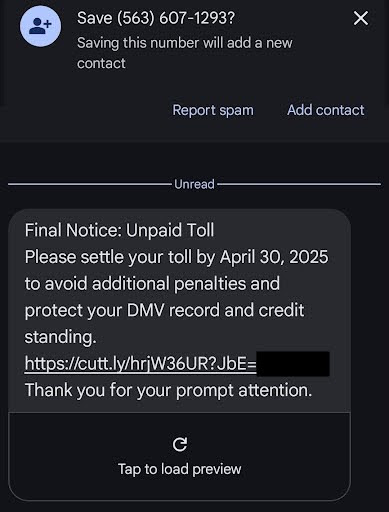Screen dimensions: 389x512
Task: Tap 'Please settle your toll by' text
Action: (120, 257)
